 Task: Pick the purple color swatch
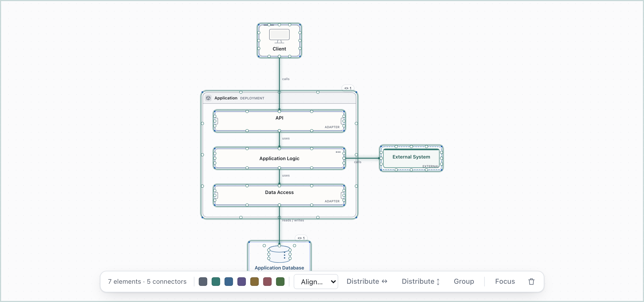pyautogui.click(x=241, y=282)
